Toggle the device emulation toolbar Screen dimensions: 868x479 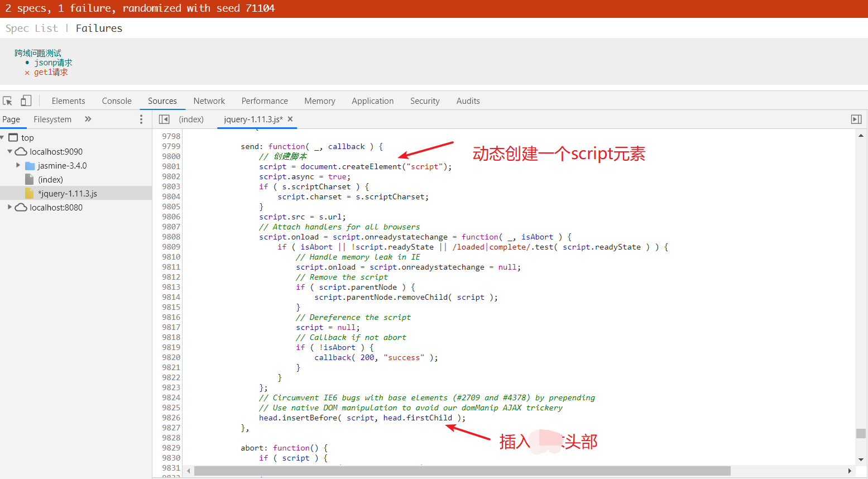coord(25,100)
